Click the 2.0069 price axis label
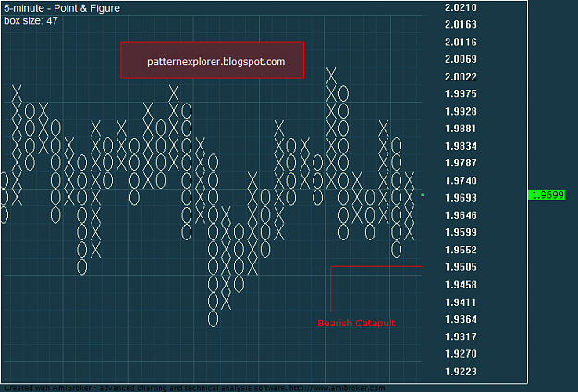 [x=461, y=59]
